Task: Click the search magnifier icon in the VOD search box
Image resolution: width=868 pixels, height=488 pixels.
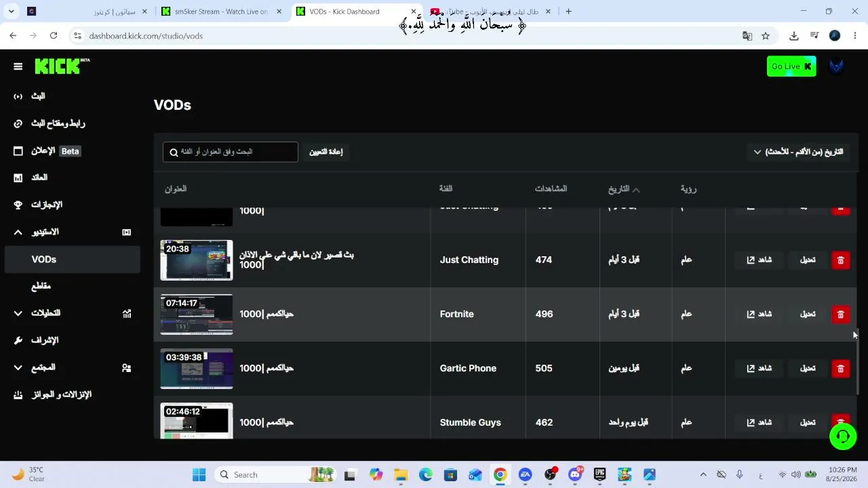Action: [174, 152]
